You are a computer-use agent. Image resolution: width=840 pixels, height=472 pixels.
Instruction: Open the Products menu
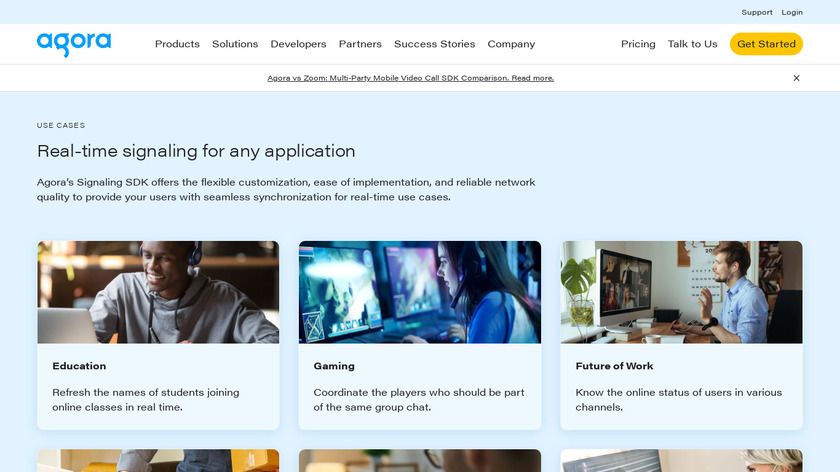(177, 44)
